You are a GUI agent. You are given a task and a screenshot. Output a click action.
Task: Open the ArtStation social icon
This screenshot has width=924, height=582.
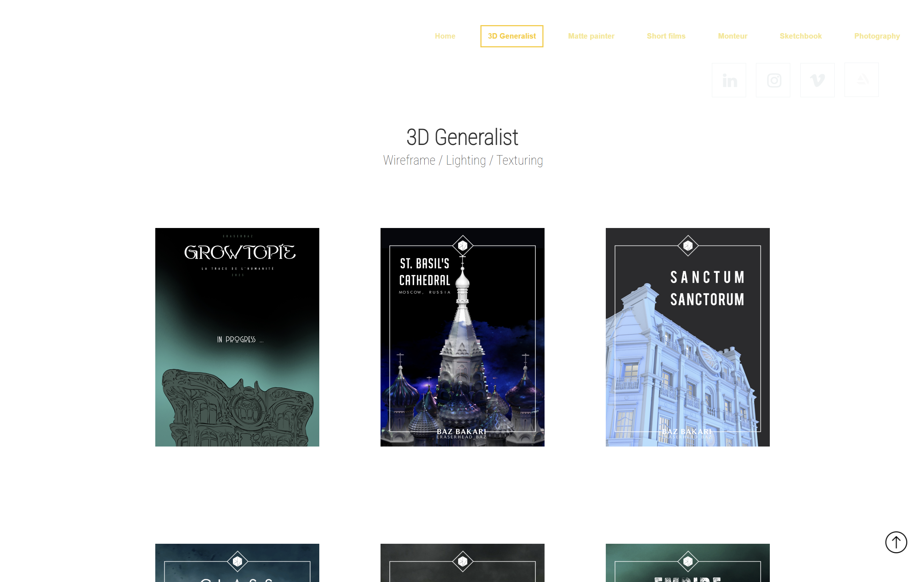(x=861, y=80)
